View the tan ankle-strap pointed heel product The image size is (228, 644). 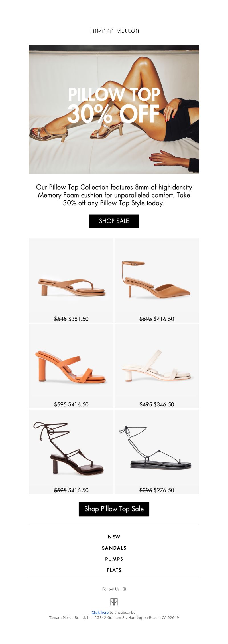(157, 281)
